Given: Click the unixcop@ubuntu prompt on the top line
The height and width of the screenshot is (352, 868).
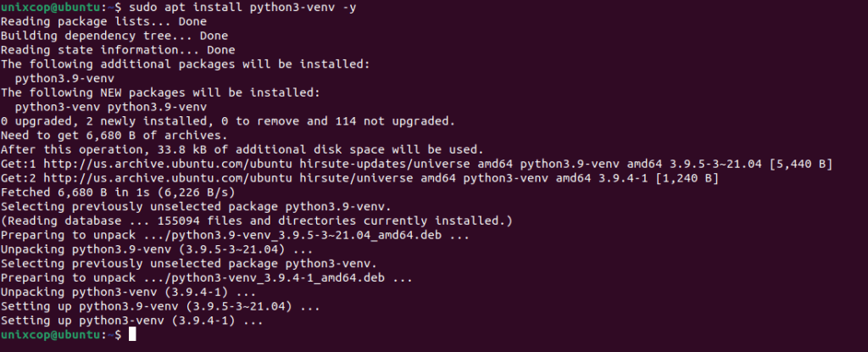Looking at the screenshot, I should pos(51,7).
